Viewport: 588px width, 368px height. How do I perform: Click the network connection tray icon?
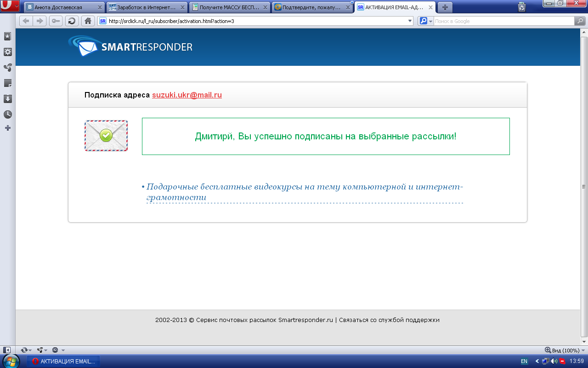click(546, 362)
